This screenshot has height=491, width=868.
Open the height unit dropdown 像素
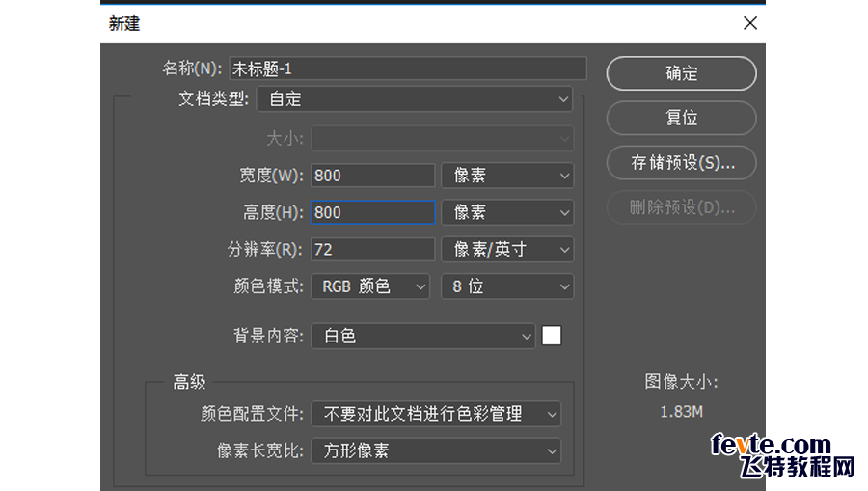point(507,212)
